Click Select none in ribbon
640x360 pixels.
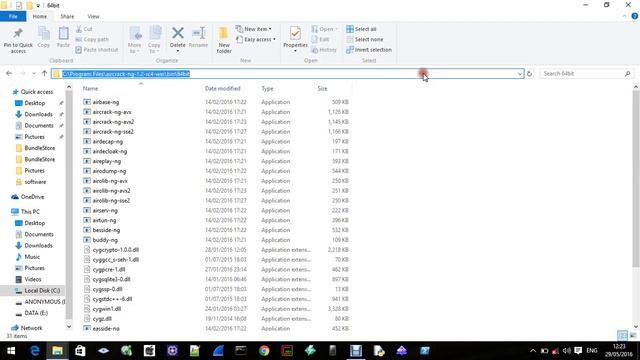[364, 40]
